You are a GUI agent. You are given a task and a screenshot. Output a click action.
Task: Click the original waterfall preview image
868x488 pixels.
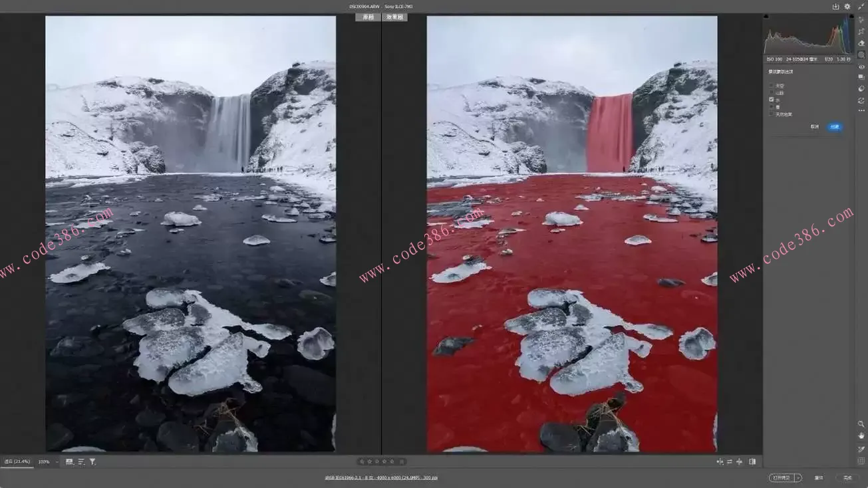[x=190, y=233]
